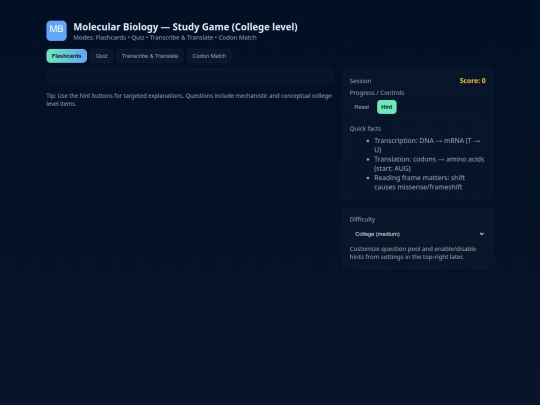Viewport: 540px width, 405px height.
Task: Show a hint with the Hint button
Action: click(387, 107)
